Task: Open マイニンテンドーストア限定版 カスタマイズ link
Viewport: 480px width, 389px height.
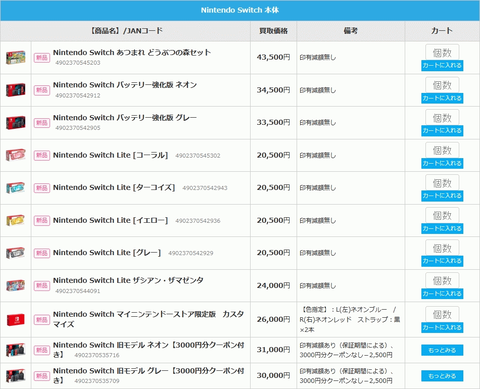Action: (148, 319)
